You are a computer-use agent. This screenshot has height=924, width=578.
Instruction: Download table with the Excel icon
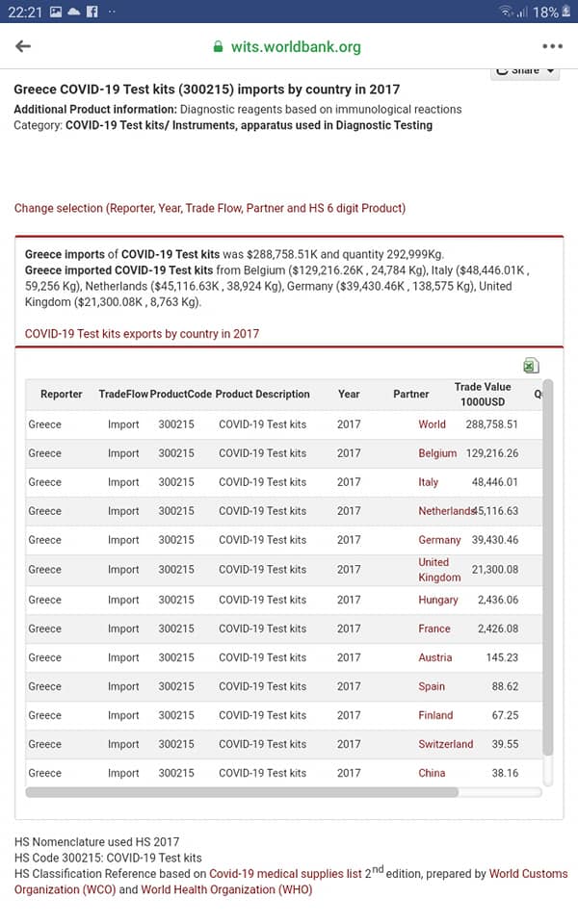coord(531,366)
